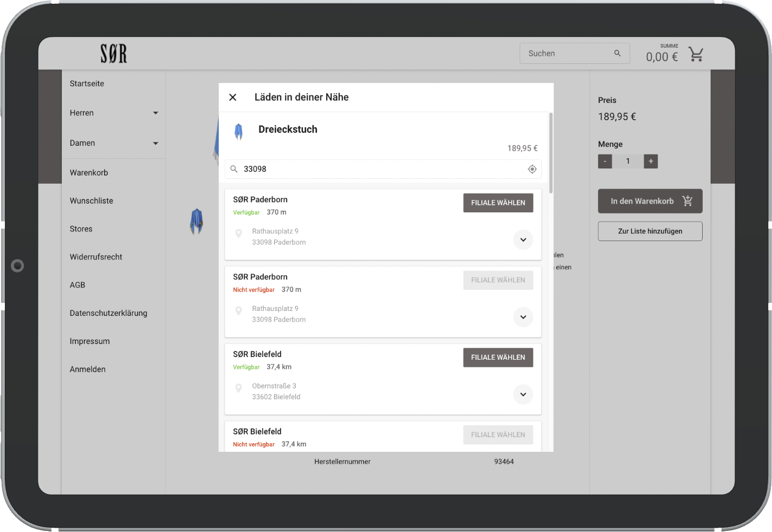The height and width of the screenshot is (532, 772).
Task: Click the map pin beside Obernstraße 3
Action: pyautogui.click(x=238, y=388)
